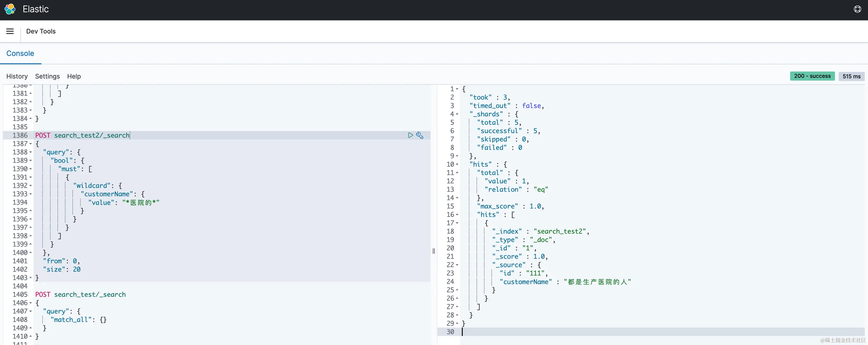868x345 pixels.
Task: Run the search_test2 request with play icon
Action: tap(410, 135)
